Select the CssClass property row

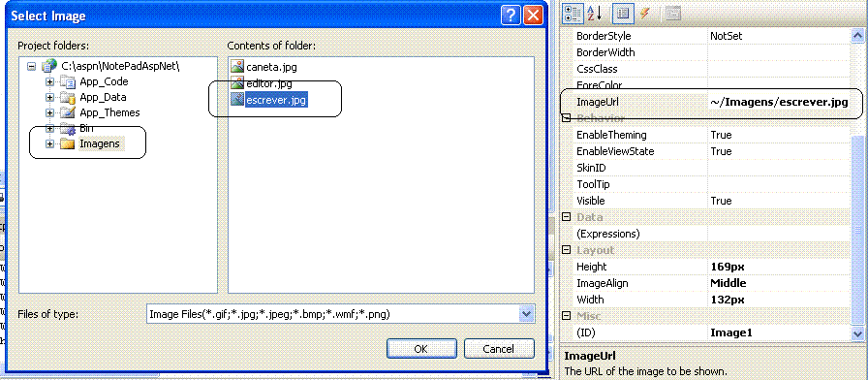[711, 69]
